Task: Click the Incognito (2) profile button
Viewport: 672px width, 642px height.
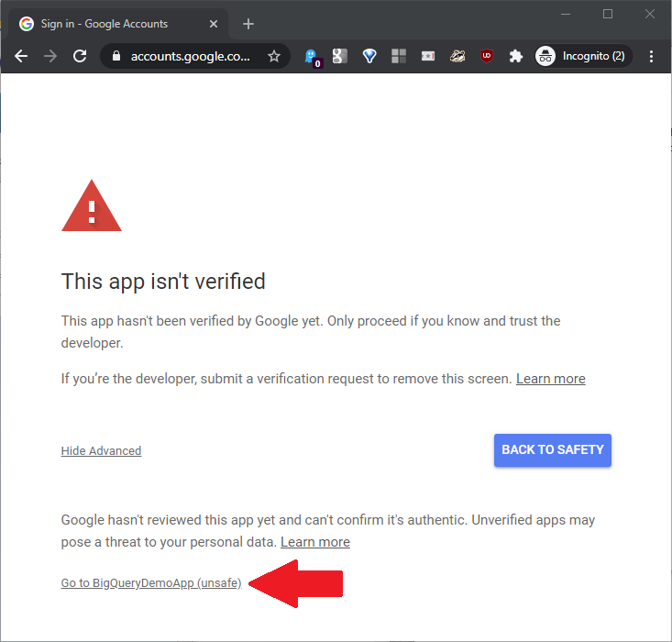Action: pyautogui.click(x=584, y=56)
